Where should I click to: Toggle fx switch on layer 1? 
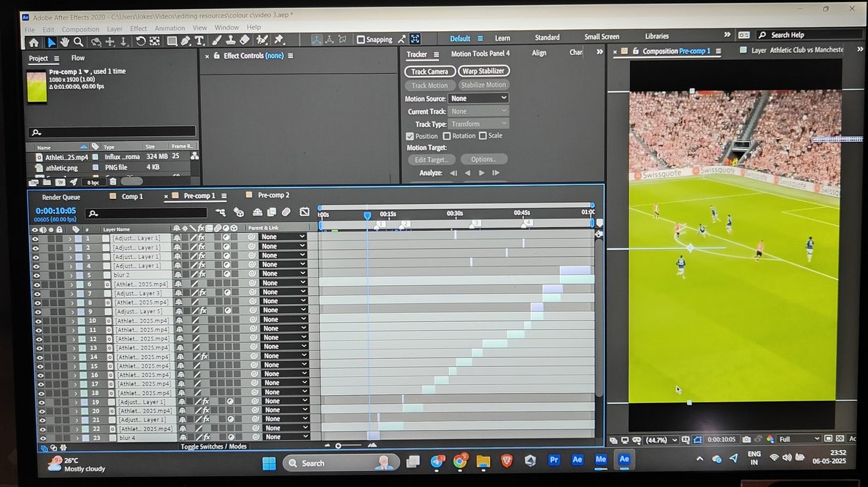201,237
